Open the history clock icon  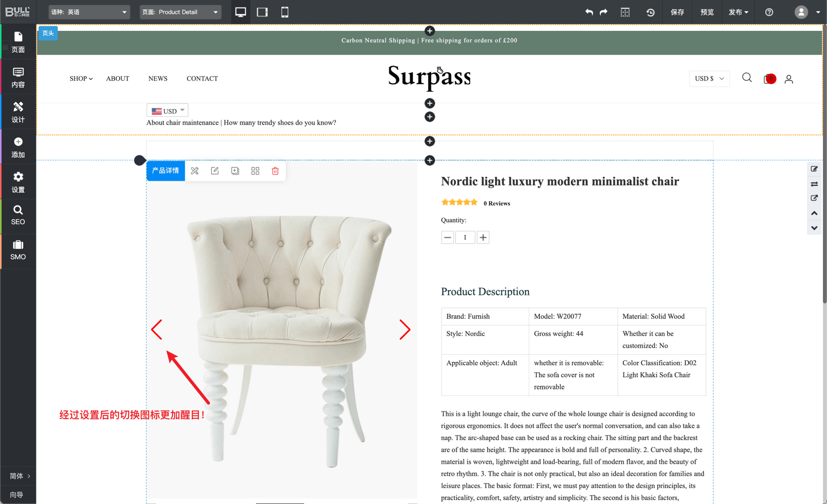click(651, 12)
